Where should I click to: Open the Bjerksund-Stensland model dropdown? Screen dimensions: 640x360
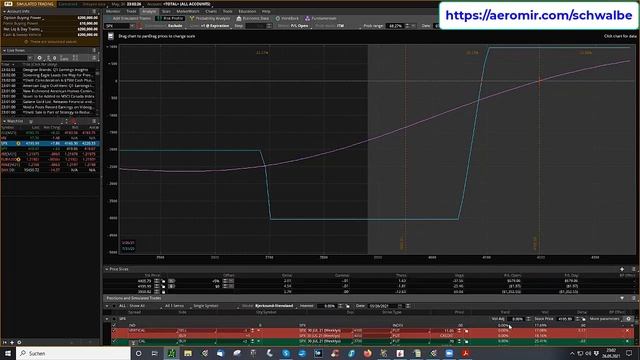coord(274,306)
